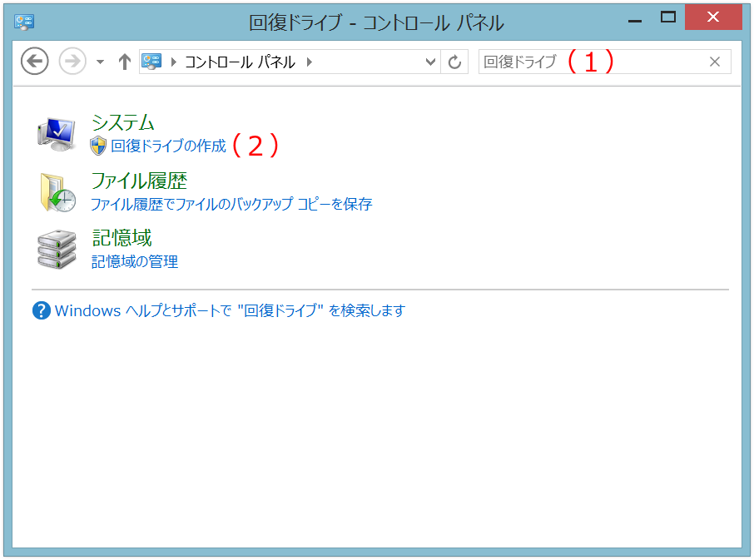Go back with the Back arrow button
The image size is (754, 560).
(35, 61)
